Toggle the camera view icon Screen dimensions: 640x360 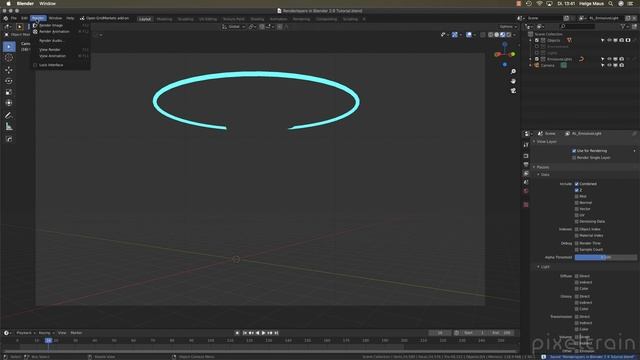pyautogui.click(x=513, y=90)
